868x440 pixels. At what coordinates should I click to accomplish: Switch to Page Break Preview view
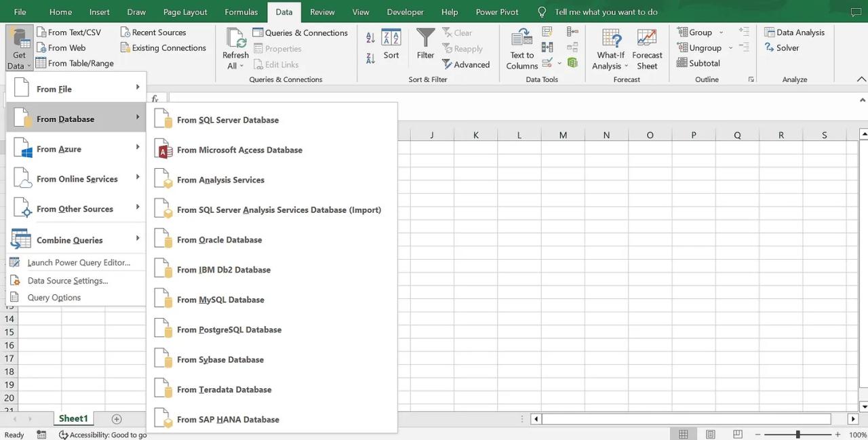coord(738,435)
